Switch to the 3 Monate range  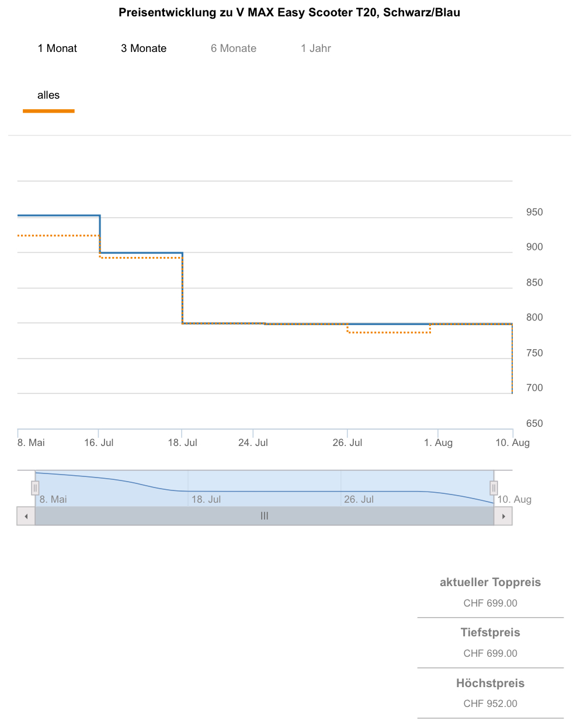point(144,48)
